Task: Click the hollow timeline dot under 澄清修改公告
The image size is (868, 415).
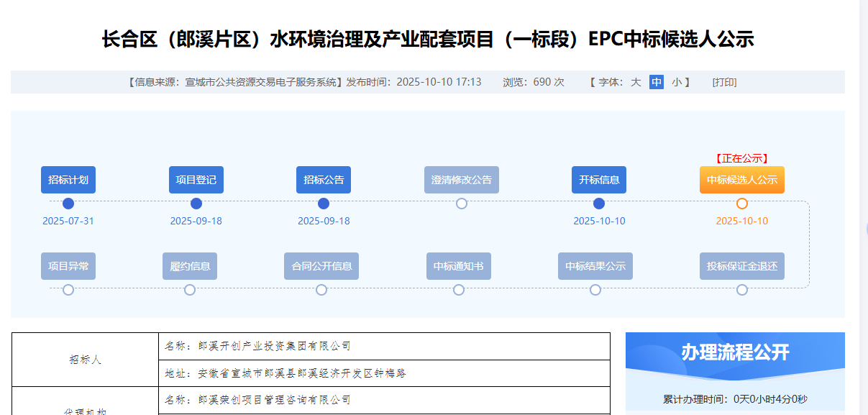Action: point(462,204)
